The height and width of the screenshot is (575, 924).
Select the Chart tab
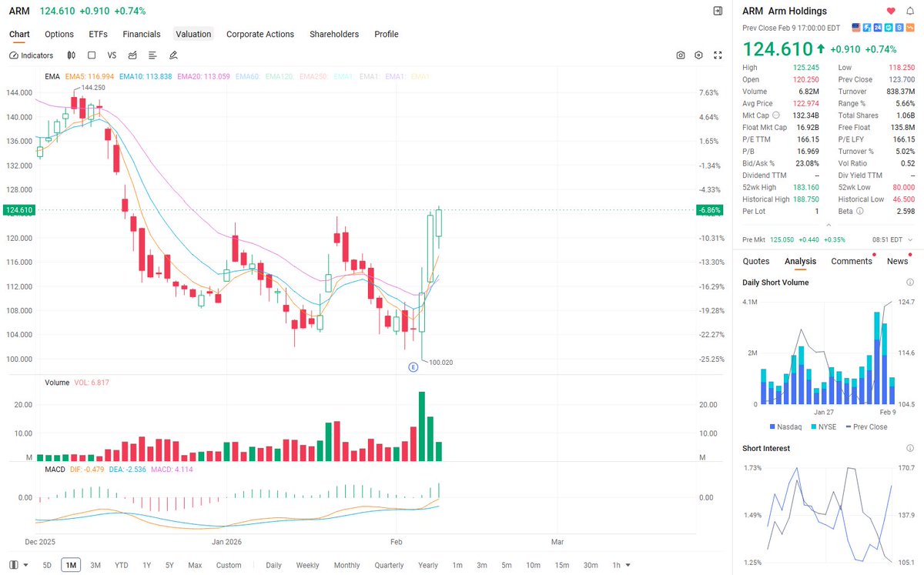click(19, 34)
